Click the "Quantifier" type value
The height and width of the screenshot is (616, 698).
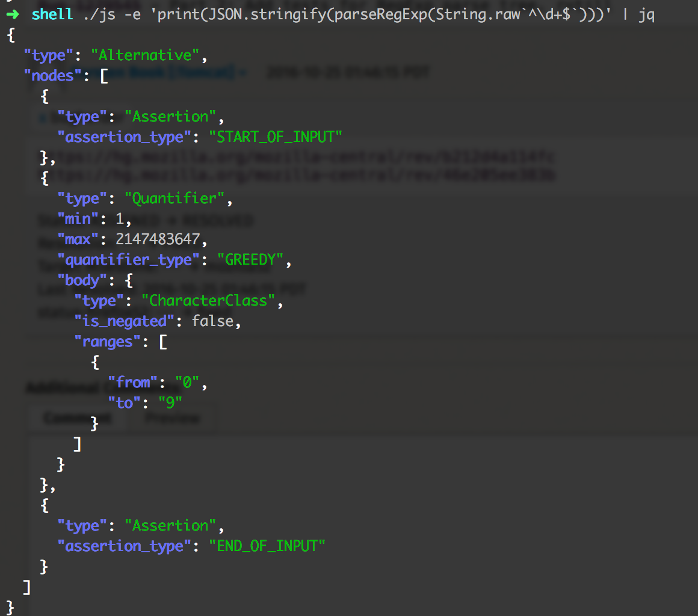click(x=174, y=199)
